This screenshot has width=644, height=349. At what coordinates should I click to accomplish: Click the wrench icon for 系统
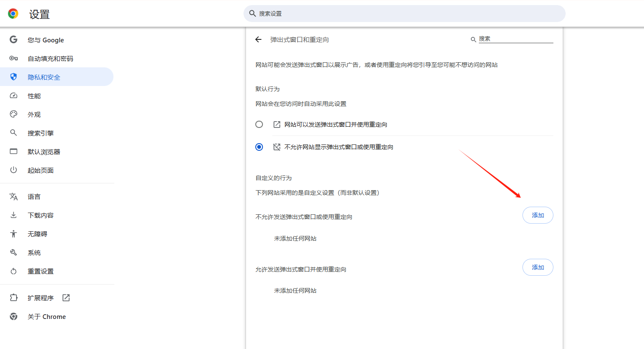click(x=14, y=252)
